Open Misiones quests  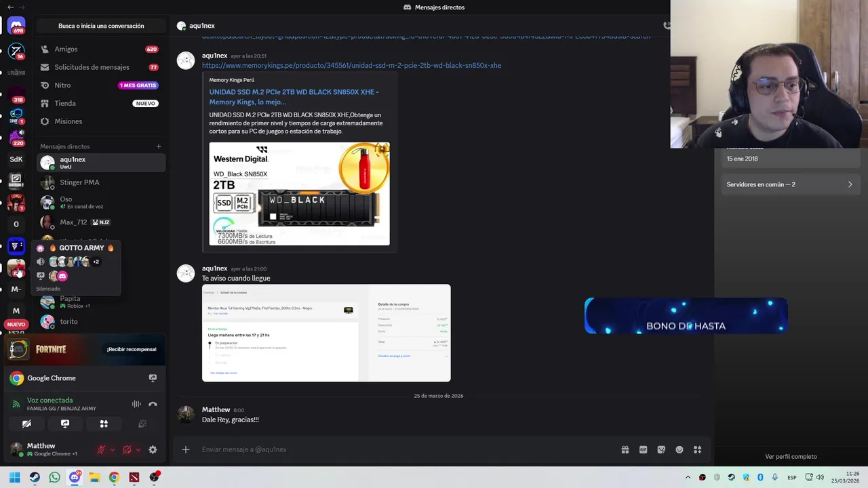pos(100,121)
